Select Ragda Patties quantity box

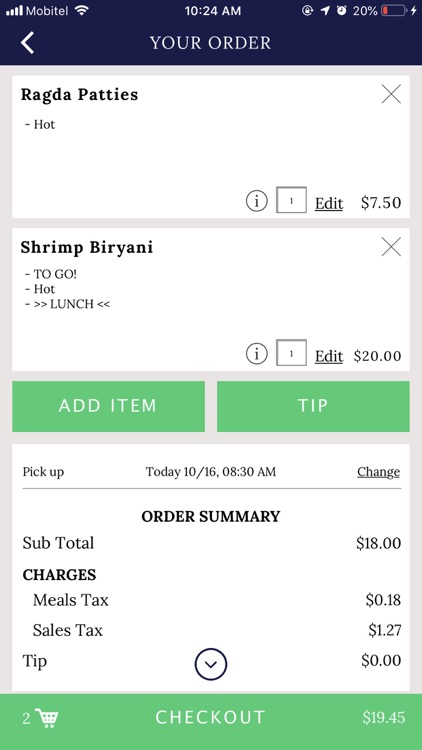coord(291,200)
